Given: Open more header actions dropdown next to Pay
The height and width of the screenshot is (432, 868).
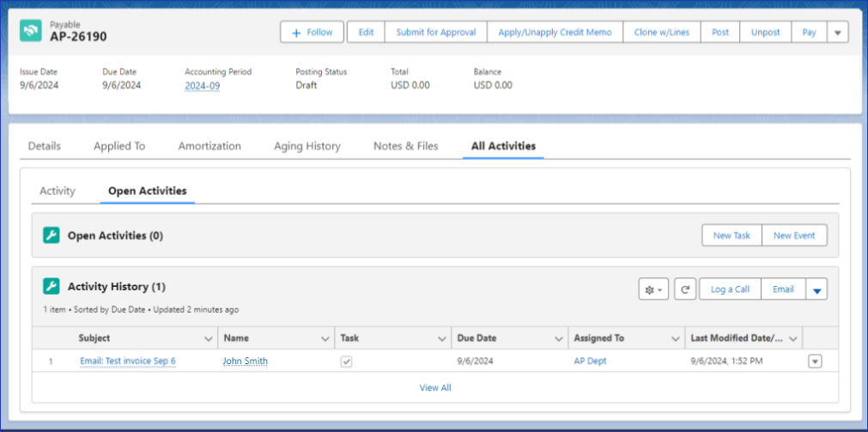Looking at the screenshot, I should [838, 33].
